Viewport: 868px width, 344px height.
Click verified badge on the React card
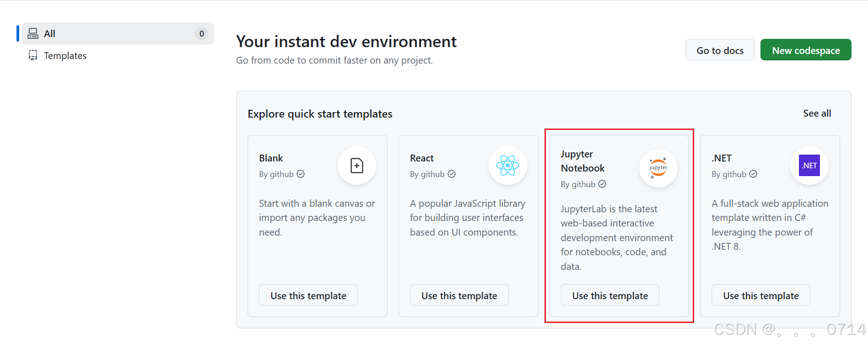pos(452,174)
